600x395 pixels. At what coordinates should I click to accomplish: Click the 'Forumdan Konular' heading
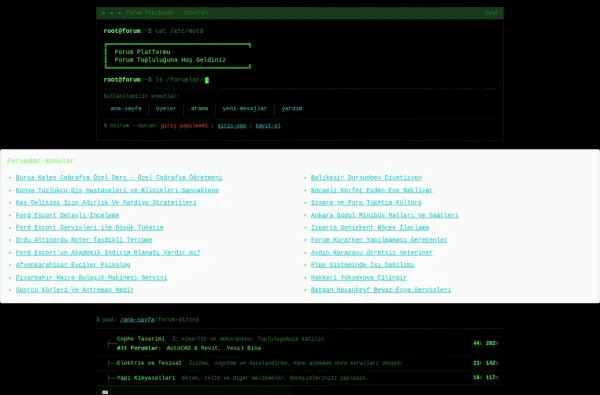41,161
